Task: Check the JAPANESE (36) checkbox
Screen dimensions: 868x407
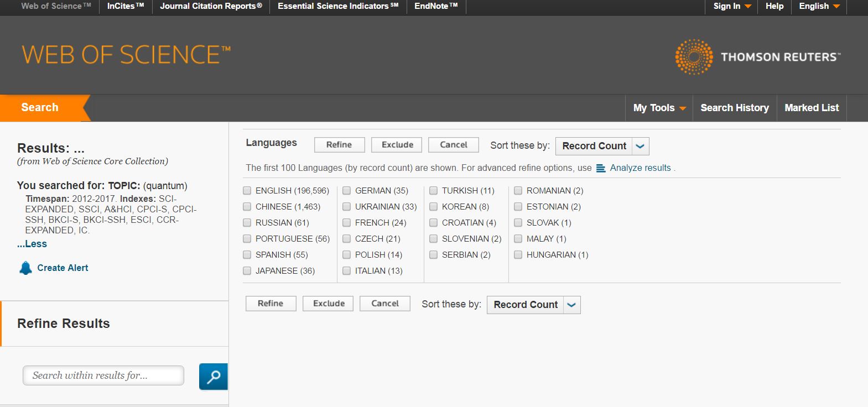Action: coord(247,271)
